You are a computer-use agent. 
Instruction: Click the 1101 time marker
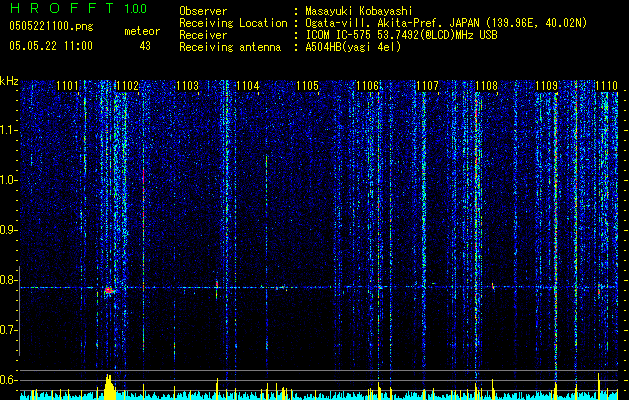tap(67, 86)
